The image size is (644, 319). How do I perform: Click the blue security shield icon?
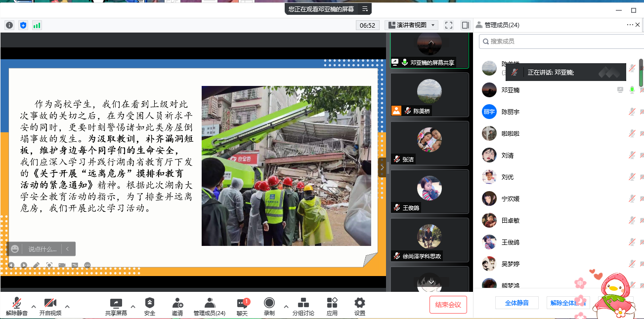coord(23,25)
